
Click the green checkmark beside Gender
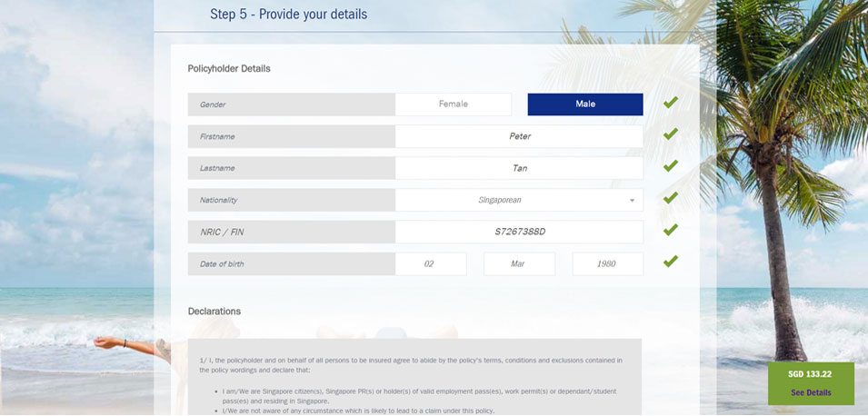[671, 103]
